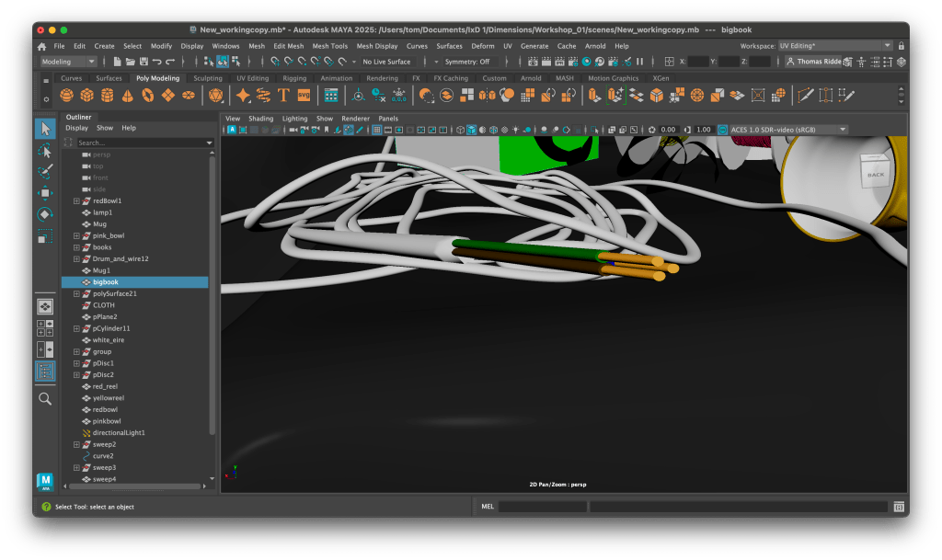Toggle the Outliner panel button in sidebar
The height and width of the screenshot is (560, 942).
[44, 371]
